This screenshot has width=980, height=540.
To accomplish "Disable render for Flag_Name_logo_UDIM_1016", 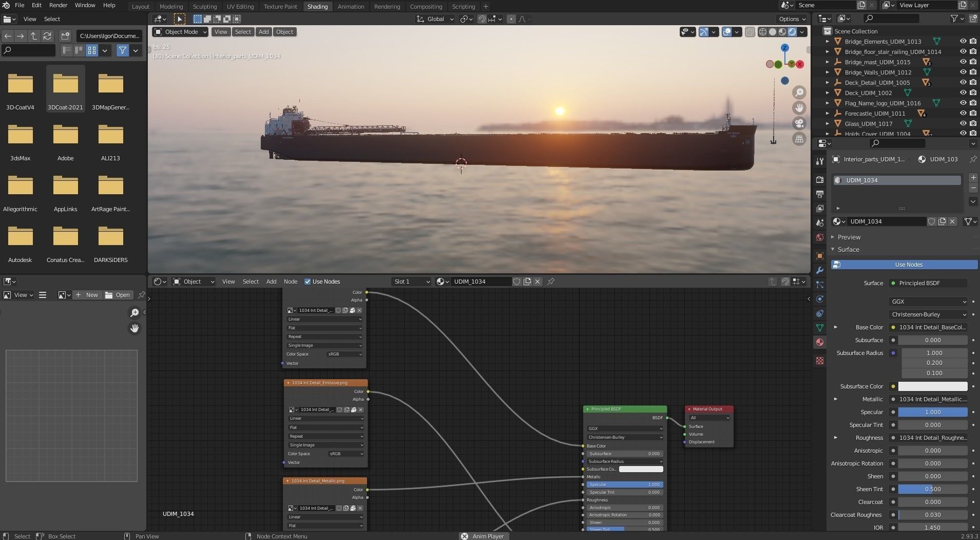I will point(973,103).
